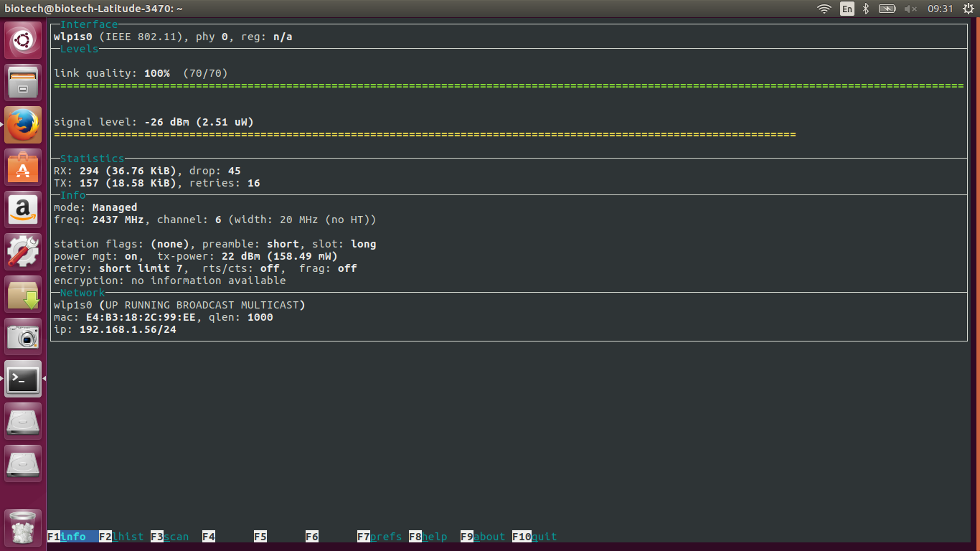Click the Bluetooth indicator in the panel
Viewport: 980px width, 551px height.
click(865, 9)
